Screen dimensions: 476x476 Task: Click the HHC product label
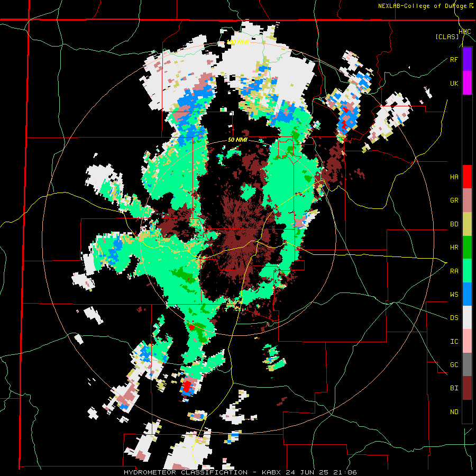click(465, 32)
